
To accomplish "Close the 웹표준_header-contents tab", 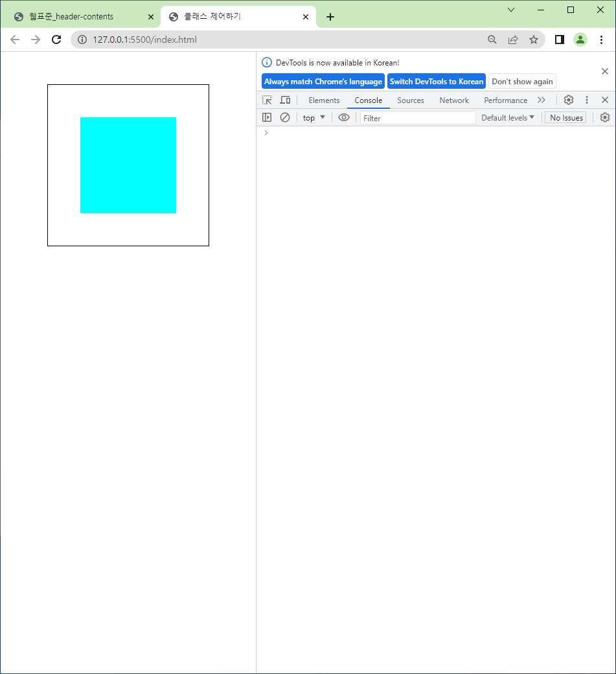I will coord(151,17).
